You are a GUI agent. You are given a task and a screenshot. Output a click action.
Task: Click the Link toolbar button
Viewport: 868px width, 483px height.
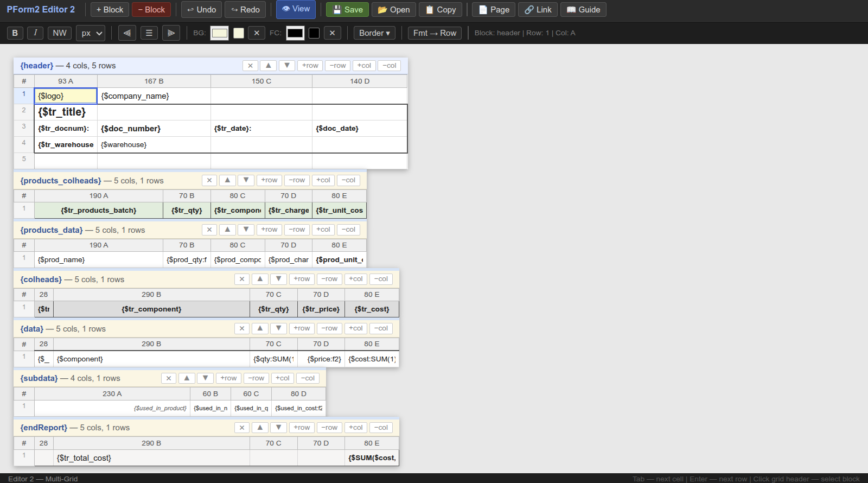pyautogui.click(x=538, y=10)
